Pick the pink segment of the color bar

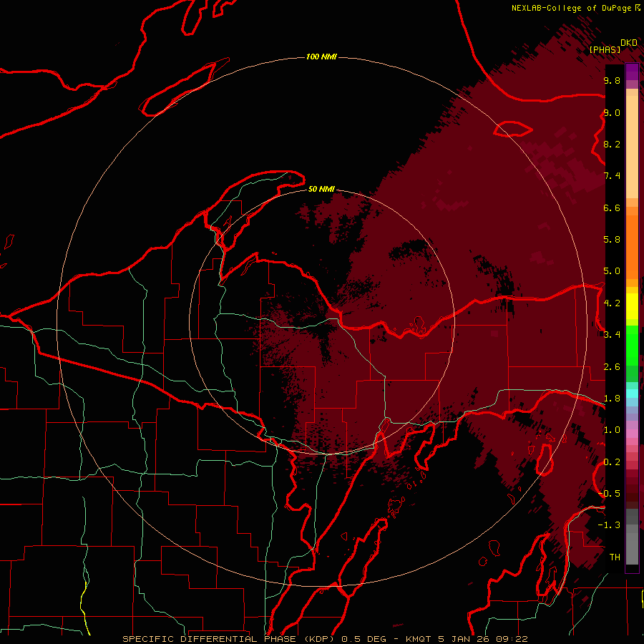(x=632, y=434)
